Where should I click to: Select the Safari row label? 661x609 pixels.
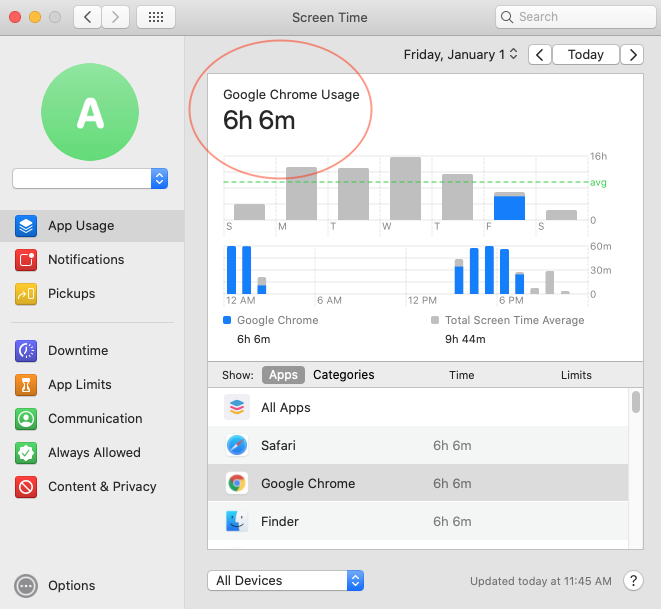click(278, 445)
